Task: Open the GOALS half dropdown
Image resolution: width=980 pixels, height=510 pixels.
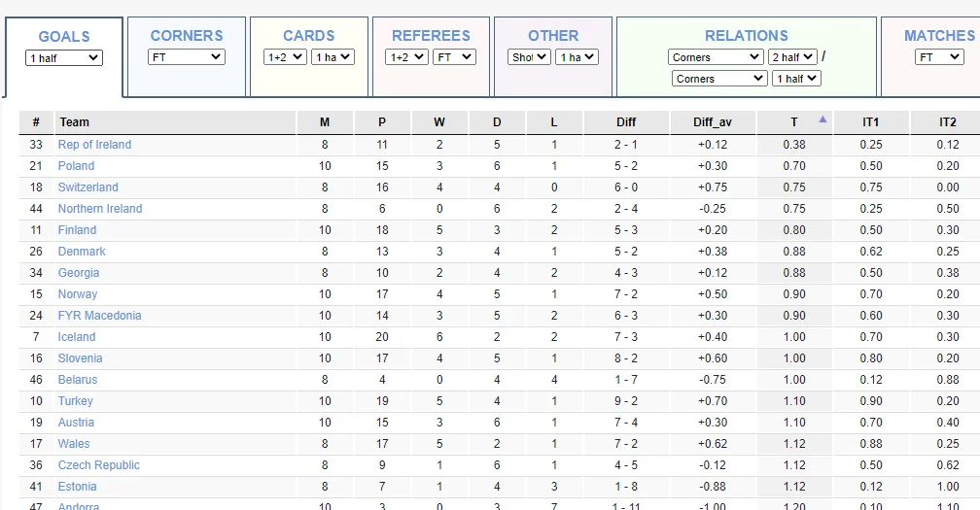Action: pos(64,58)
